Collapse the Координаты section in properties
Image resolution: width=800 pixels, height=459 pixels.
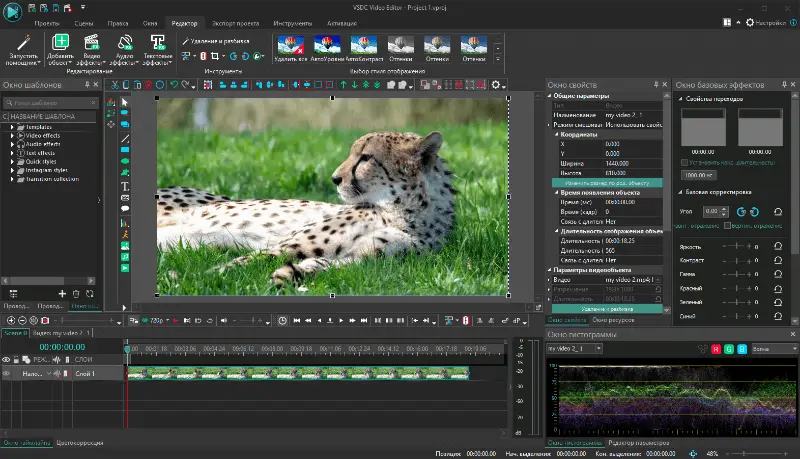[557, 134]
